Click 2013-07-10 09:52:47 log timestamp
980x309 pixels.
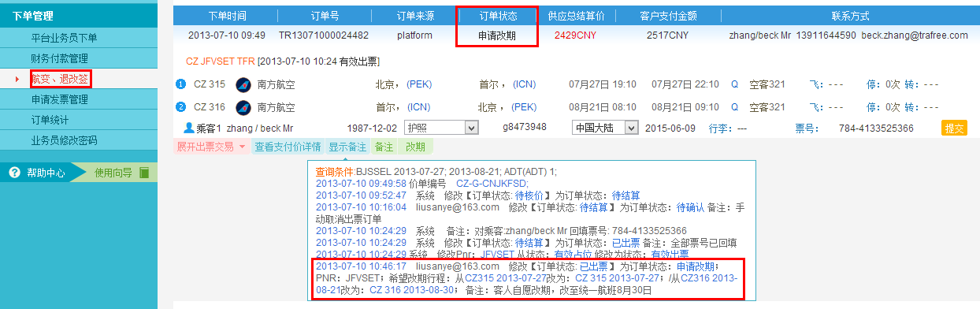coord(361,195)
